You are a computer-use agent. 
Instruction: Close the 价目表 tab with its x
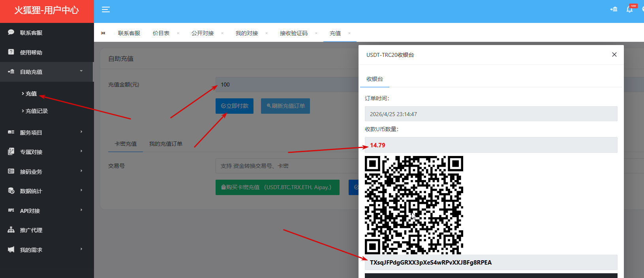[178, 33]
